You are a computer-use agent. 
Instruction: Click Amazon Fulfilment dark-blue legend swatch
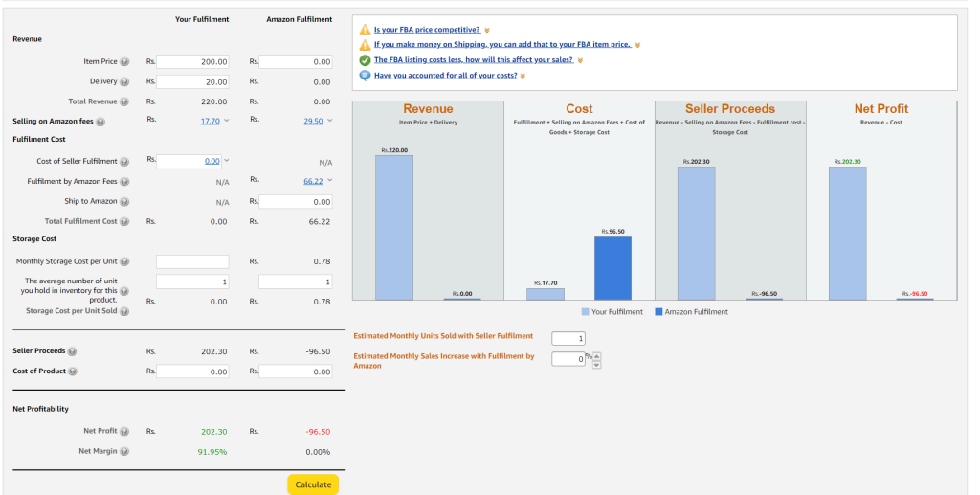click(658, 311)
